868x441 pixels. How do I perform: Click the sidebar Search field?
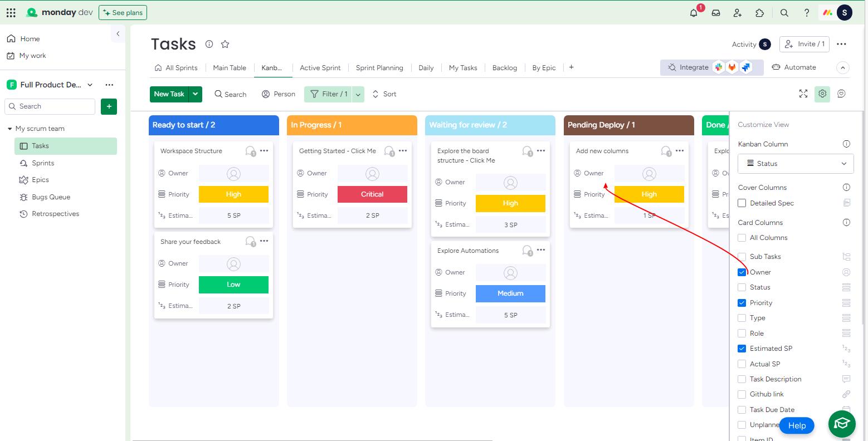point(50,106)
